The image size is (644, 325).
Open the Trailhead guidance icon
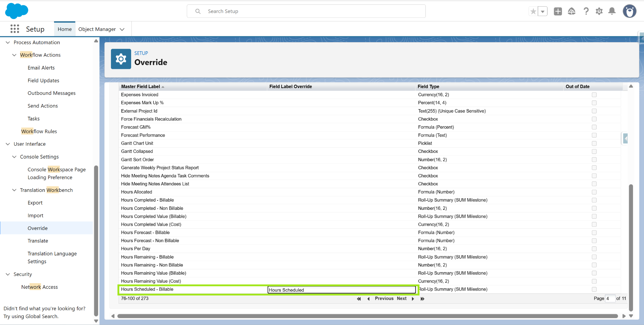click(x=572, y=12)
